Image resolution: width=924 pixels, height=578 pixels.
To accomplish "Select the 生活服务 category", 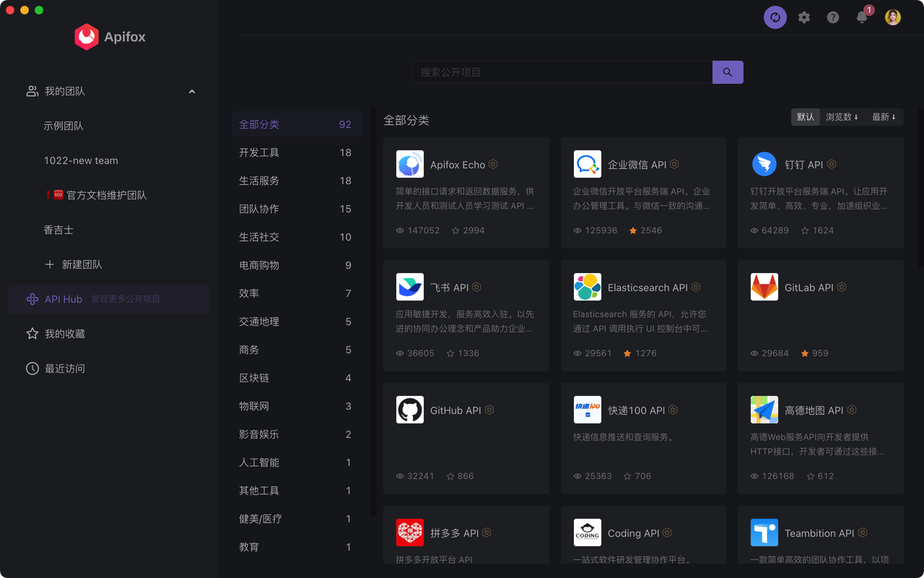I will pos(297,181).
